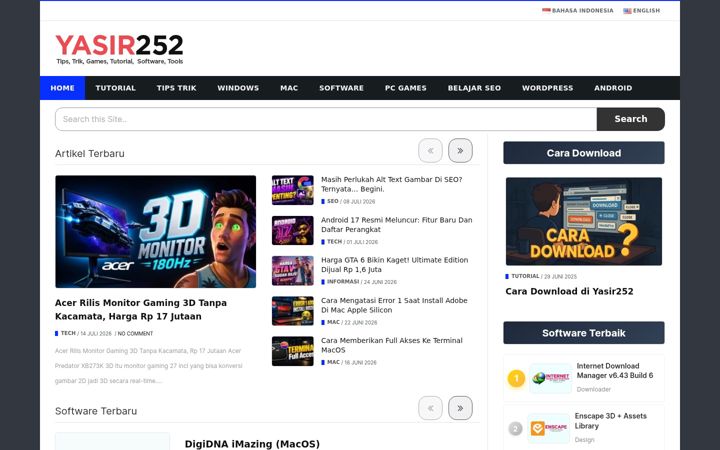This screenshot has width=720, height=450.
Task: Click the Yasir252 site logo
Action: pos(119,49)
